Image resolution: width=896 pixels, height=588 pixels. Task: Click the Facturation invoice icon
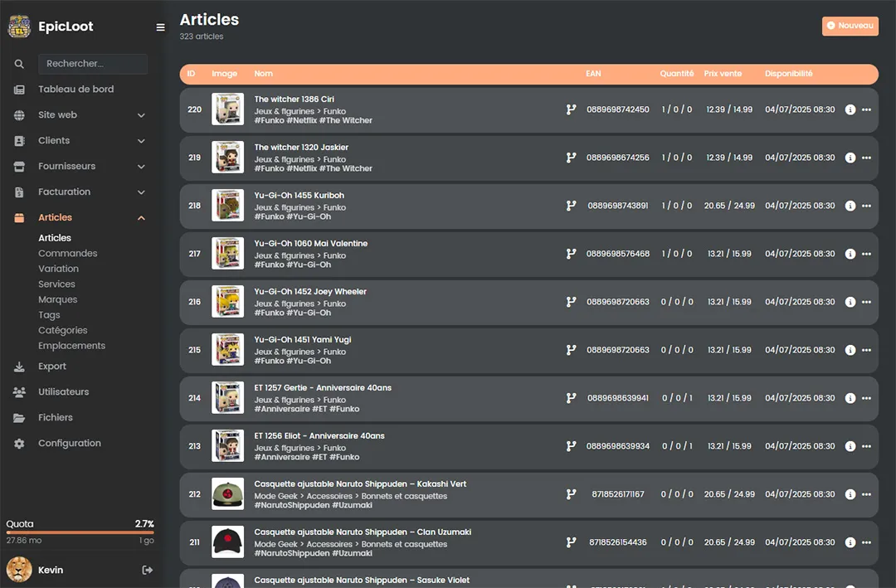(x=19, y=192)
